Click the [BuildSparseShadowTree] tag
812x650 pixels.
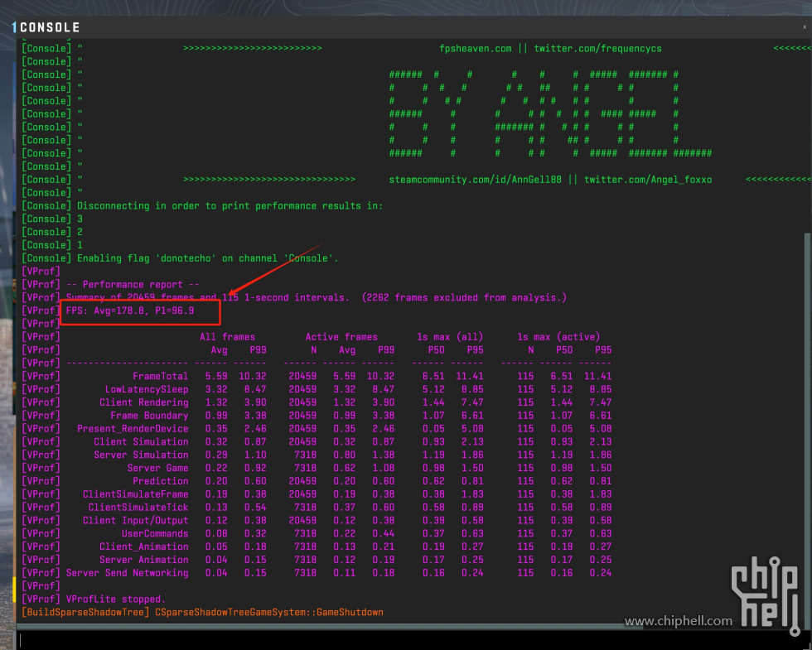85,612
